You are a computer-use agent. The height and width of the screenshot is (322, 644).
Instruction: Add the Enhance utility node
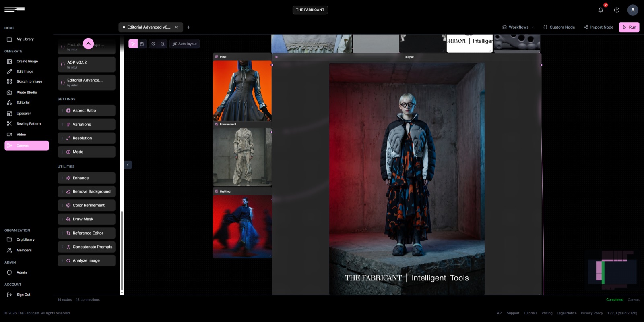(x=87, y=178)
